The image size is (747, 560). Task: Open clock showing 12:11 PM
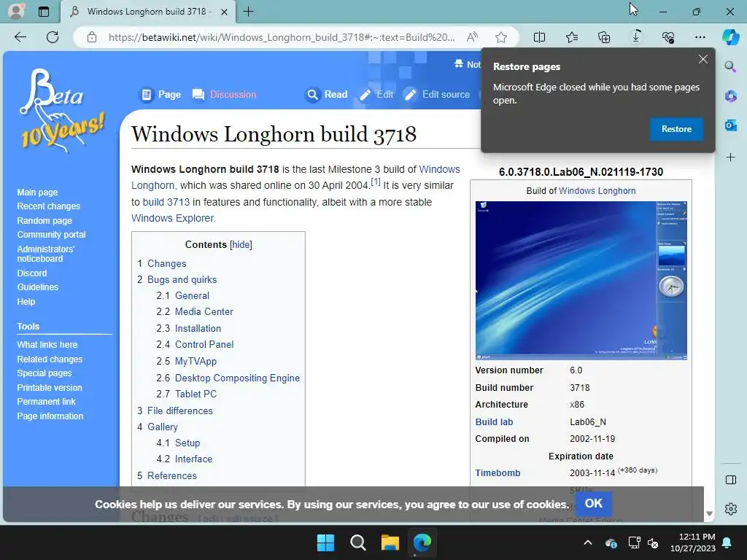[693, 542]
